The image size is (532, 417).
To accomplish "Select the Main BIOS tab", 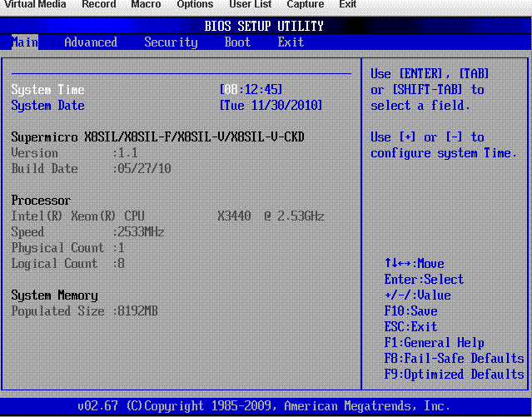I will 25,42.
